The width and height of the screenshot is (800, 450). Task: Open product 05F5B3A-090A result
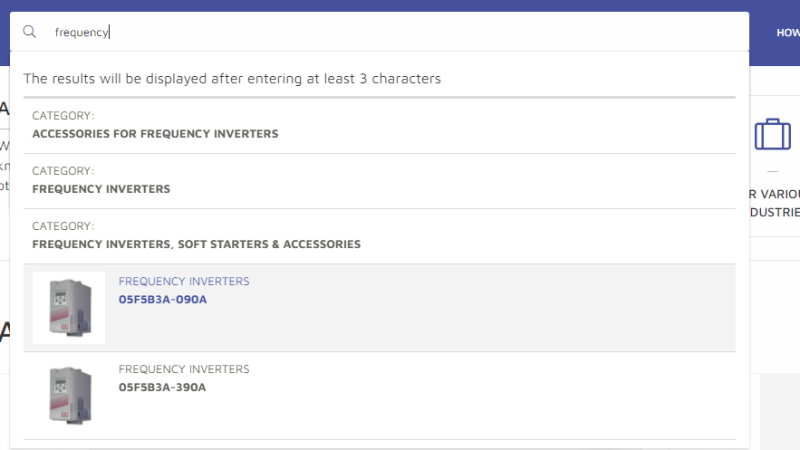point(163,299)
